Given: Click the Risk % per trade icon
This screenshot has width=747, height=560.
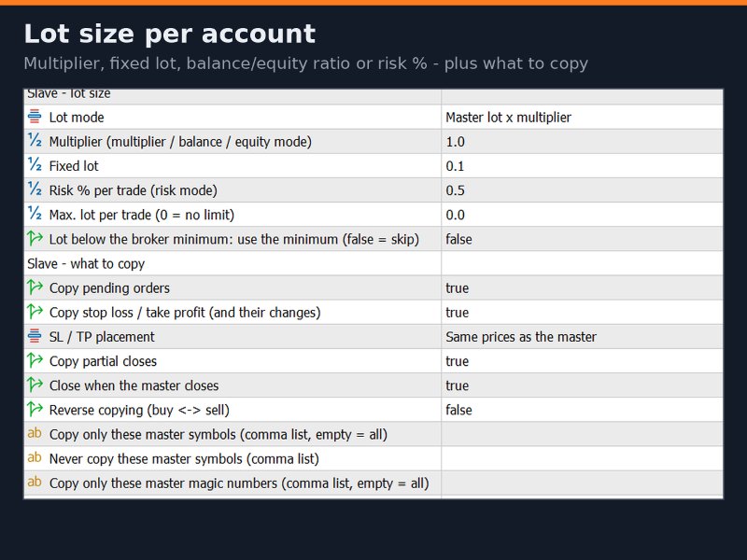Looking at the screenshot, I should click(x=35, y=189).
